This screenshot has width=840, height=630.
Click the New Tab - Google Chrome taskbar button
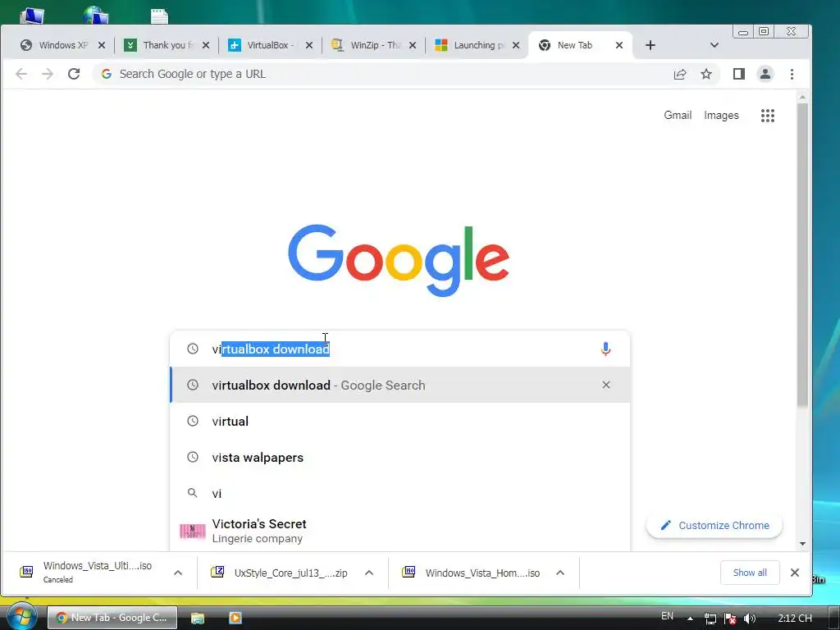(x=112, y=618)
